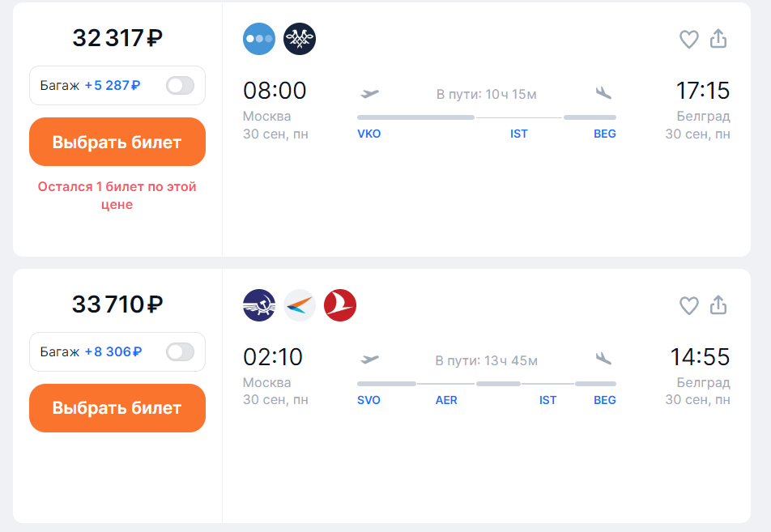Add the 32 317₽ ticket to favorites
771x532 pixels.
coord(688,39)
